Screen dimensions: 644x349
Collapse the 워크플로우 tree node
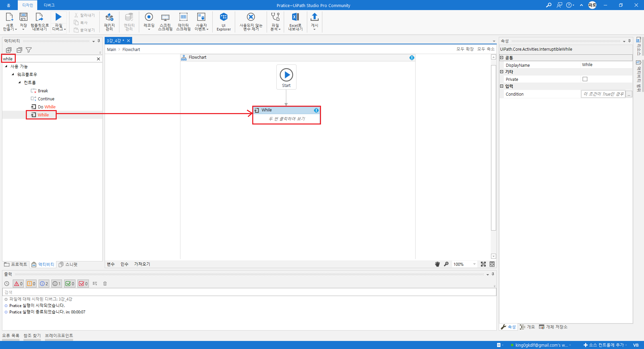click(x=13, y=74)
